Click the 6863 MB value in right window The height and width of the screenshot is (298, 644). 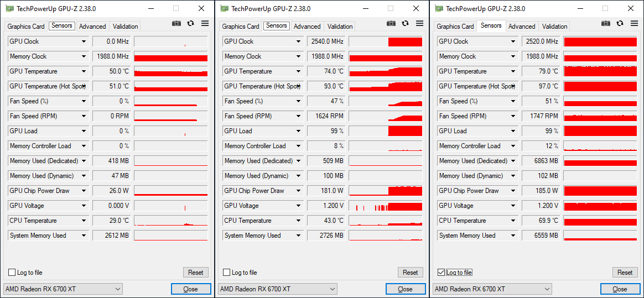click(541, 161)
